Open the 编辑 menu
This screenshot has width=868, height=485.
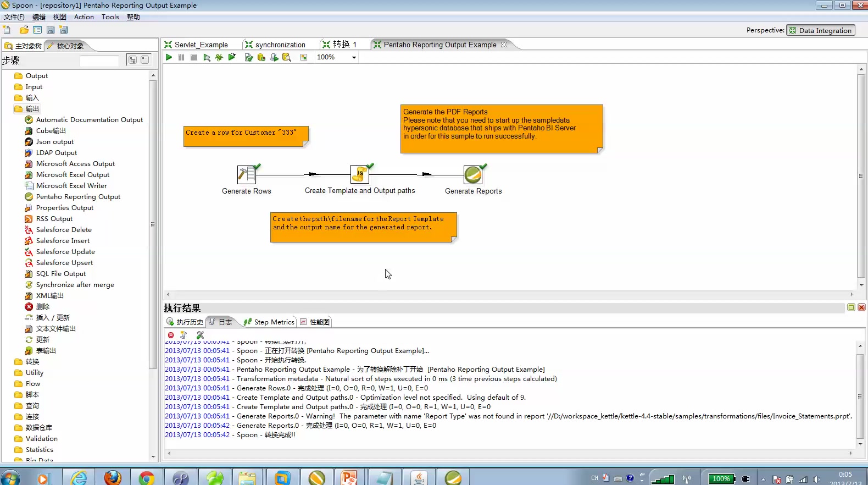pos(38,17)
